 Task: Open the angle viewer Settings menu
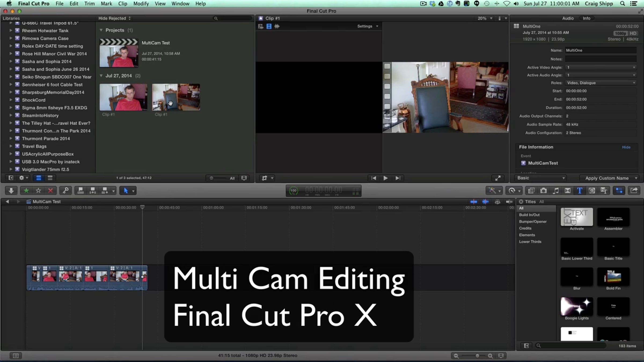tap(368, 26)
